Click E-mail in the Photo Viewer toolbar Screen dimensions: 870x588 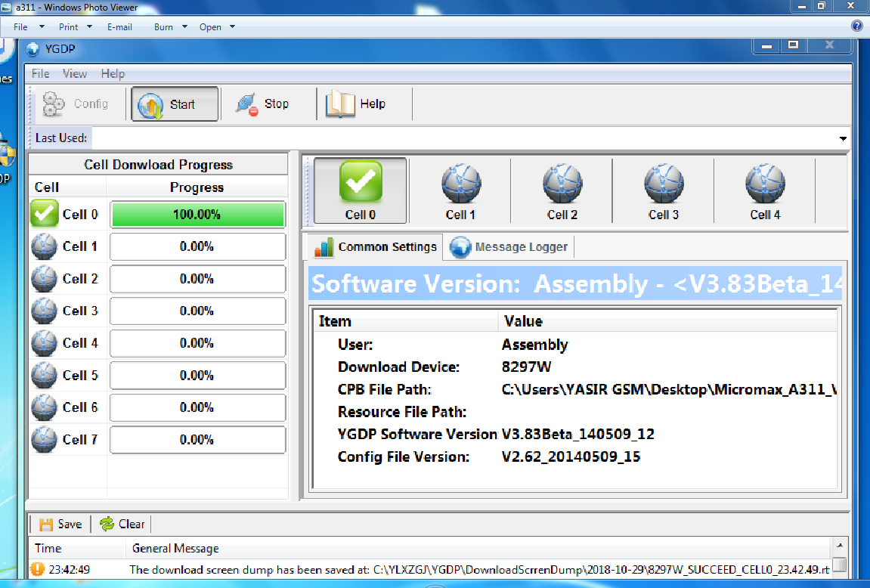click(x=119, y=26)
